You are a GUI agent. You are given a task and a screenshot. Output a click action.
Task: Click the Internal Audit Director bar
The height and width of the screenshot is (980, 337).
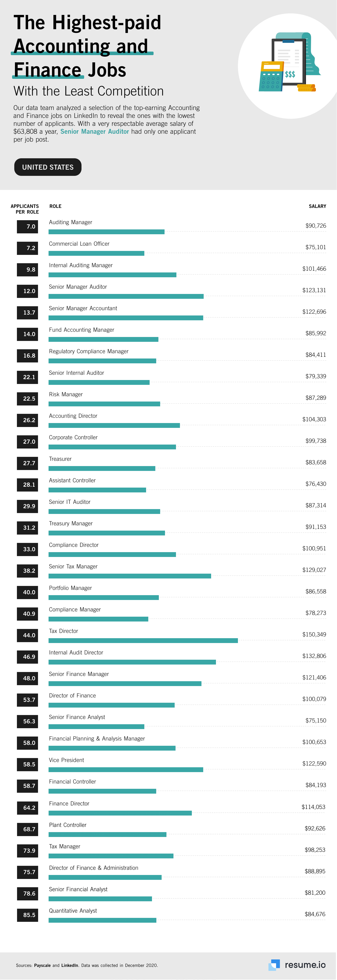tap(132, 662)
